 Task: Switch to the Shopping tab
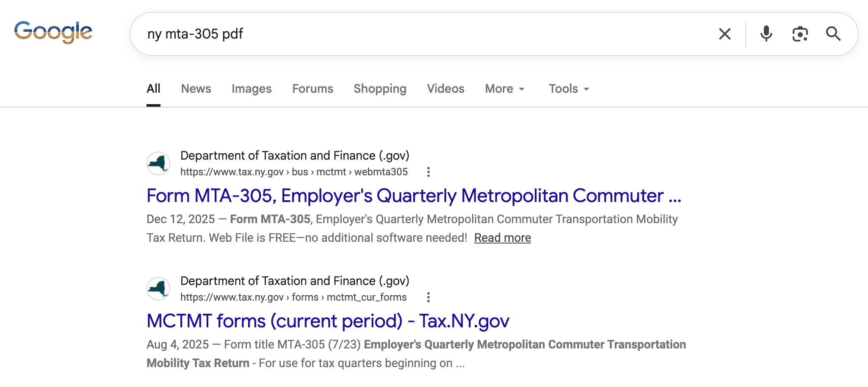point(380,89)
